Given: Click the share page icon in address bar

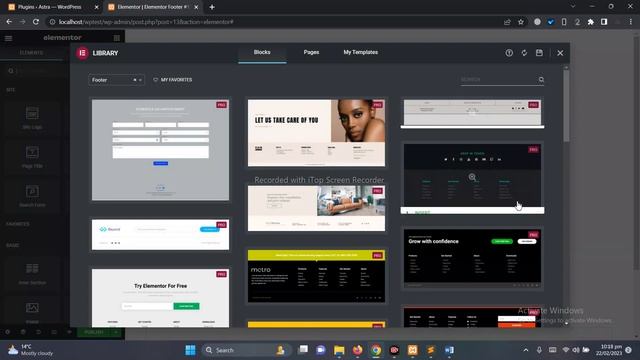Looking at the screenshot, I should click(507, 22).
